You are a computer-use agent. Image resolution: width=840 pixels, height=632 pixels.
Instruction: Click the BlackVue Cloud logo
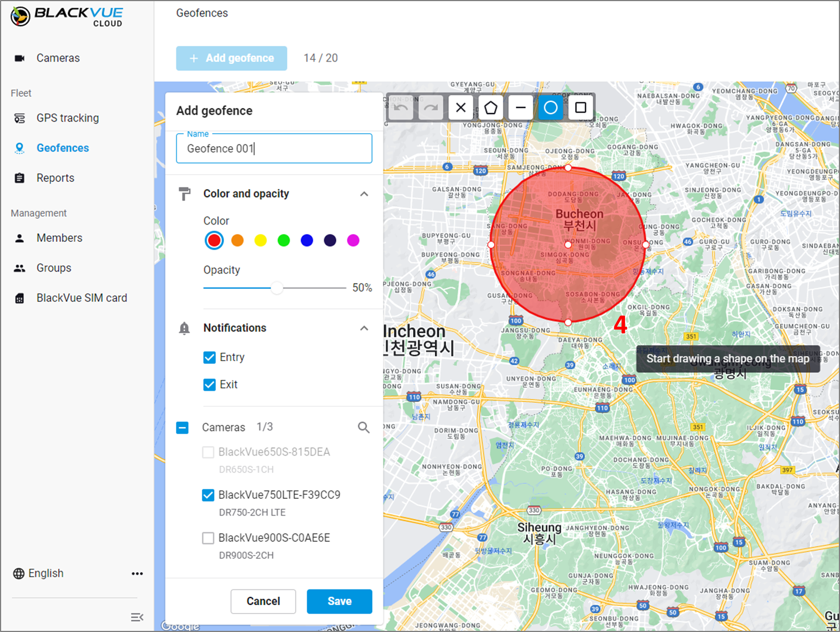coord(67,16)
